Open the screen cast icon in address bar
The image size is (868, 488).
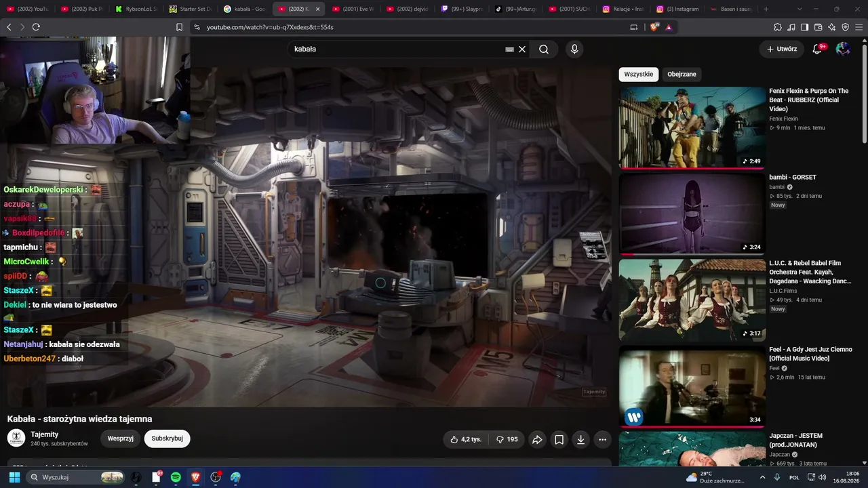coord(634,27)
